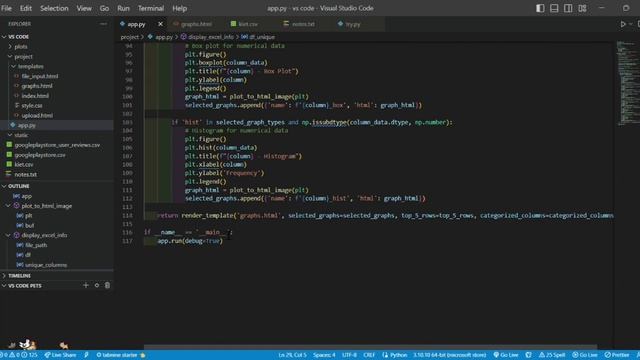Collapse the project folder
This screenshot has height=360, width=640.
(x=23, y=56)
